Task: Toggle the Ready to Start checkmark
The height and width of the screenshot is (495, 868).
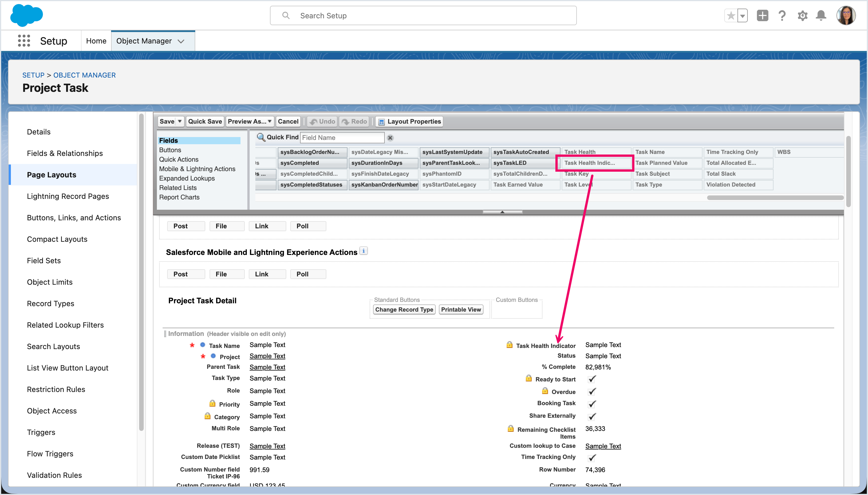Action: (x=592, y=379)
